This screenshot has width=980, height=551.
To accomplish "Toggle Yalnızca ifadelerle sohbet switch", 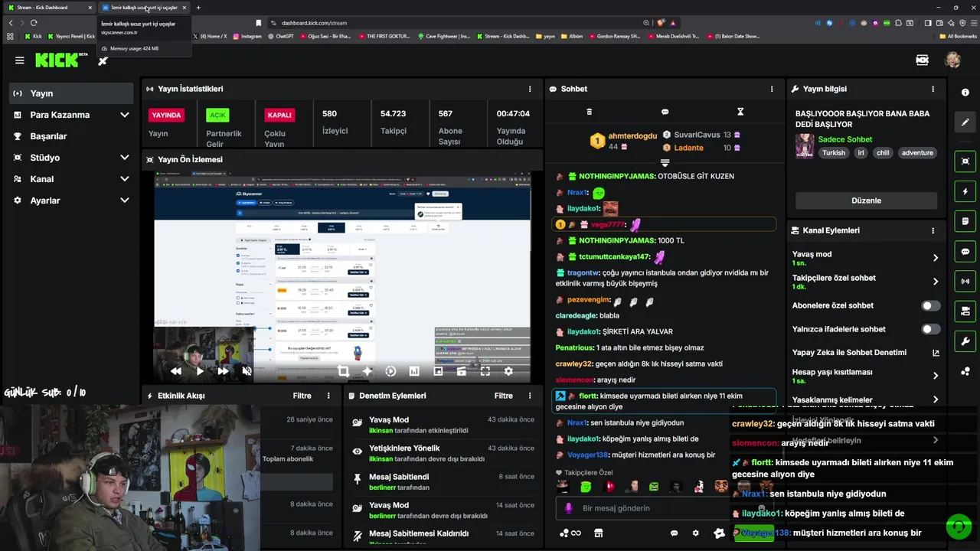I will 930,329.
